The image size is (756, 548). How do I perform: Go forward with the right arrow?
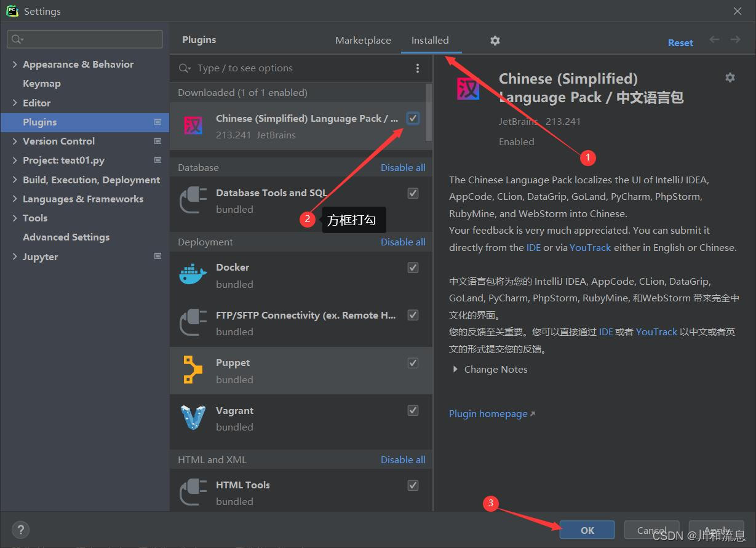click(x=735, y=40)
